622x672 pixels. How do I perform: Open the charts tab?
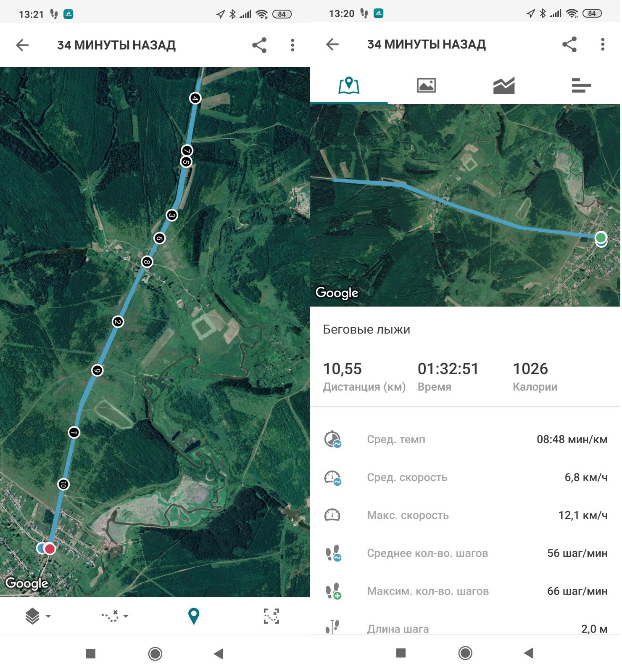click(x=504, y=86)
